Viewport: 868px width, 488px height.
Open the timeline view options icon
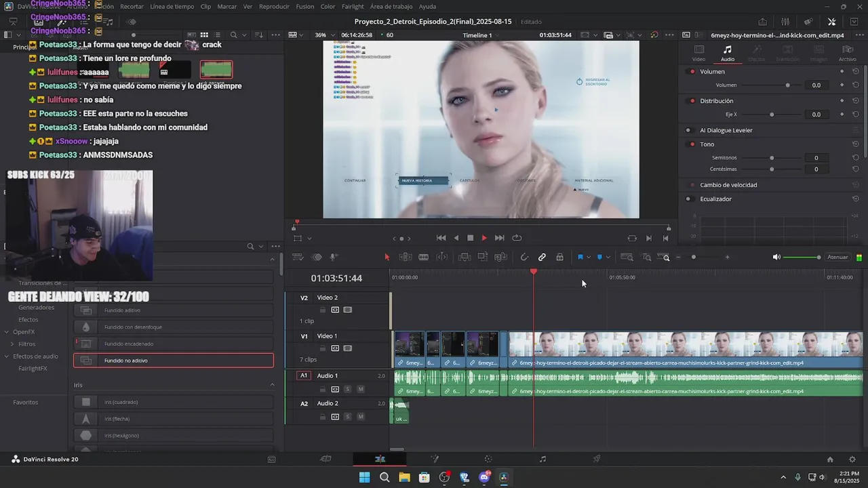tap(298, 257)
